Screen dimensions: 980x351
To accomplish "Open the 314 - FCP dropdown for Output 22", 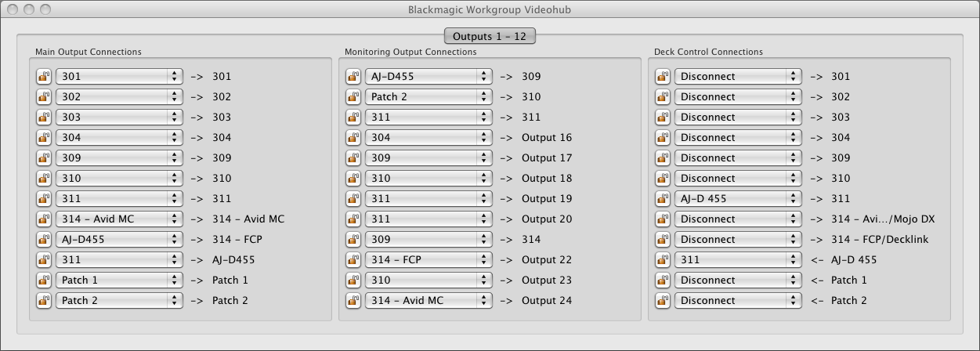I will [429, 260].
